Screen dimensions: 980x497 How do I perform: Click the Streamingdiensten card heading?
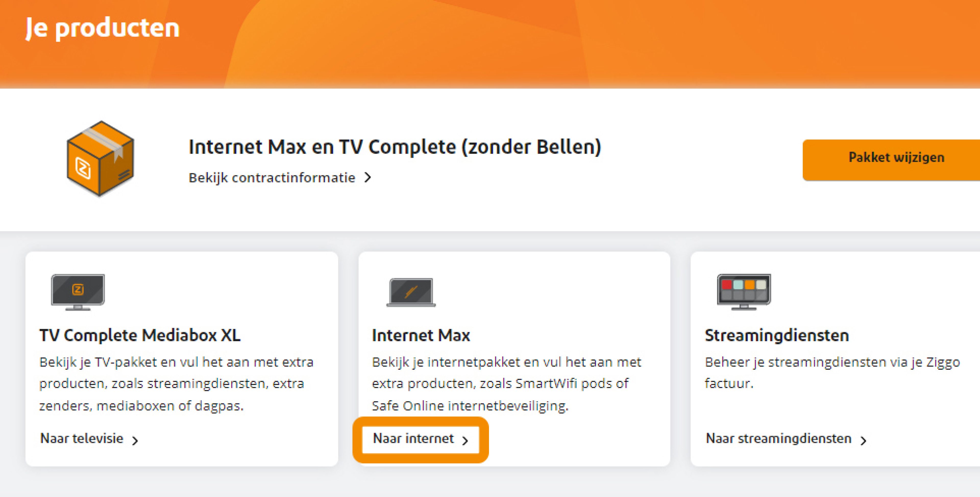tap(776, 336)
